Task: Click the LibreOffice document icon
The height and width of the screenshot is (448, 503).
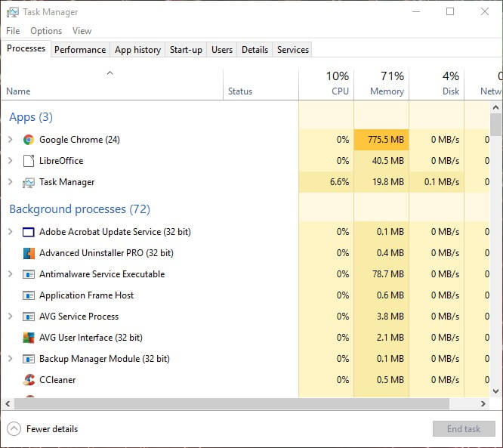Action: 29,161
